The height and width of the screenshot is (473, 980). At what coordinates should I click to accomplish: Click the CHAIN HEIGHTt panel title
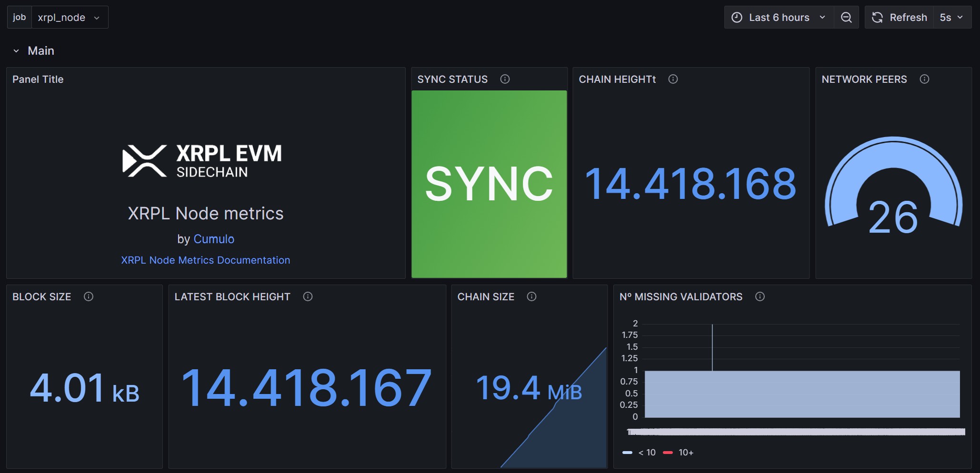point(617,79)
